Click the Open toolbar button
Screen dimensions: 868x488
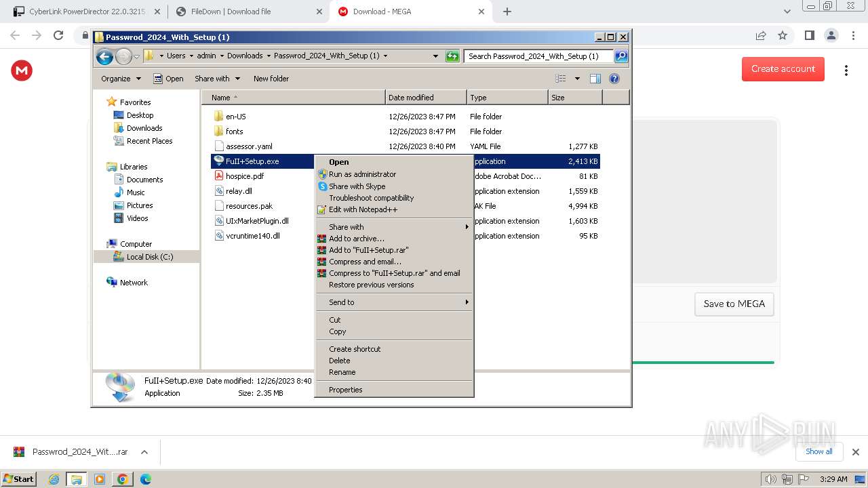[x=168, y=79]
